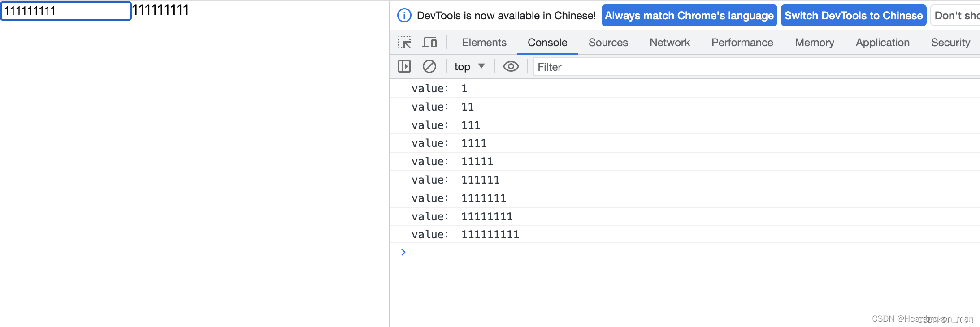This screenshot has height=327, width=980.
Task: Click the Don't show again button
Action: pyautogui.click(x=956, y=16)
